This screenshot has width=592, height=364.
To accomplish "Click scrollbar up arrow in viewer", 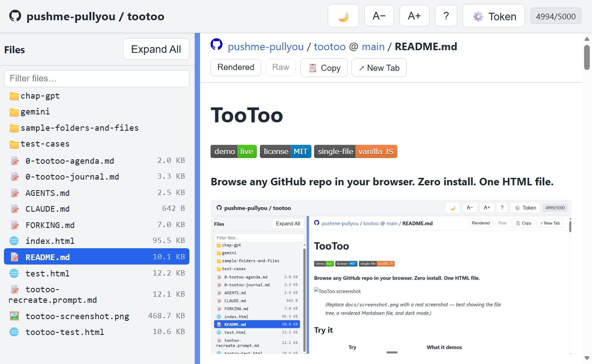I will [x=587, y=39].
